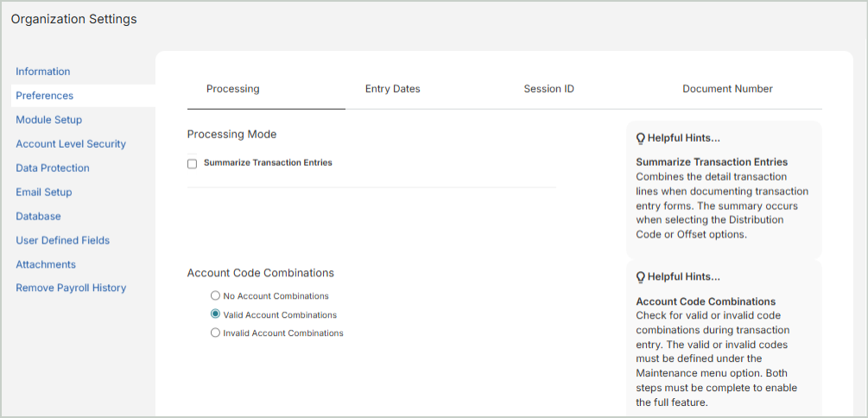
Task: Select the Invalid Account Combinations radio button
Action: tap(215, 332)
